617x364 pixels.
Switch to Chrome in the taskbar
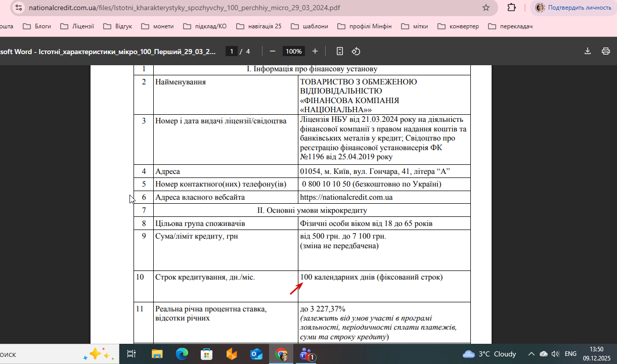pos(282,354)
